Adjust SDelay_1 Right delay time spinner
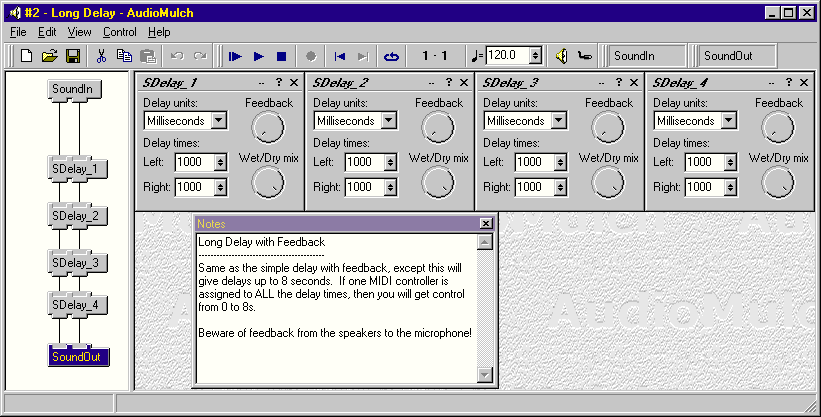The width and height of the screenshot is (821, 417). coord(220,188)
